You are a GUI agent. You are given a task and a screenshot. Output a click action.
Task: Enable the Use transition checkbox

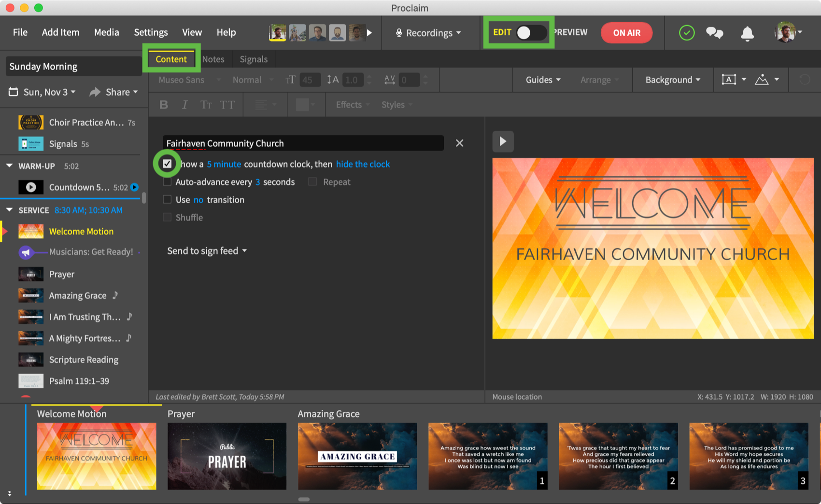click(x=167, y=199)
